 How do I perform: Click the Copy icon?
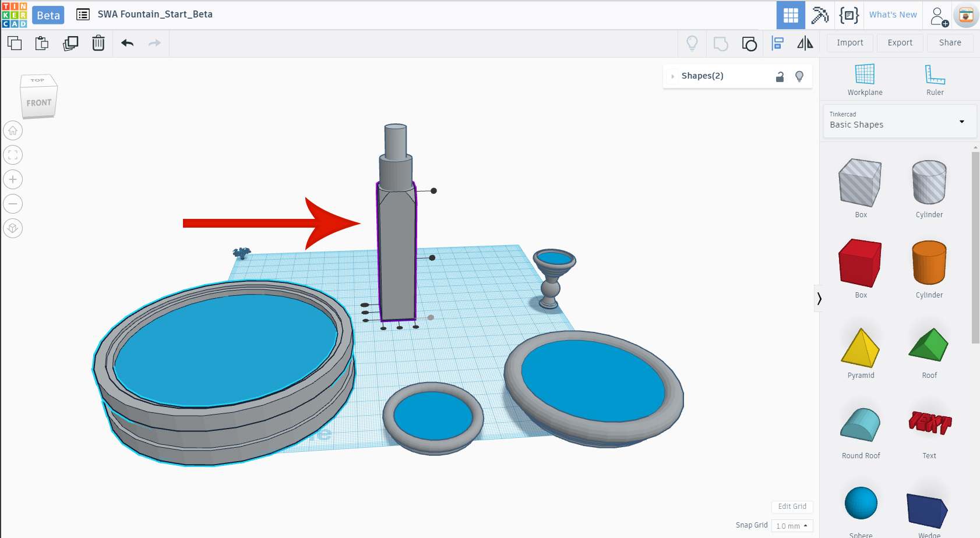click(x=15, y=43)
